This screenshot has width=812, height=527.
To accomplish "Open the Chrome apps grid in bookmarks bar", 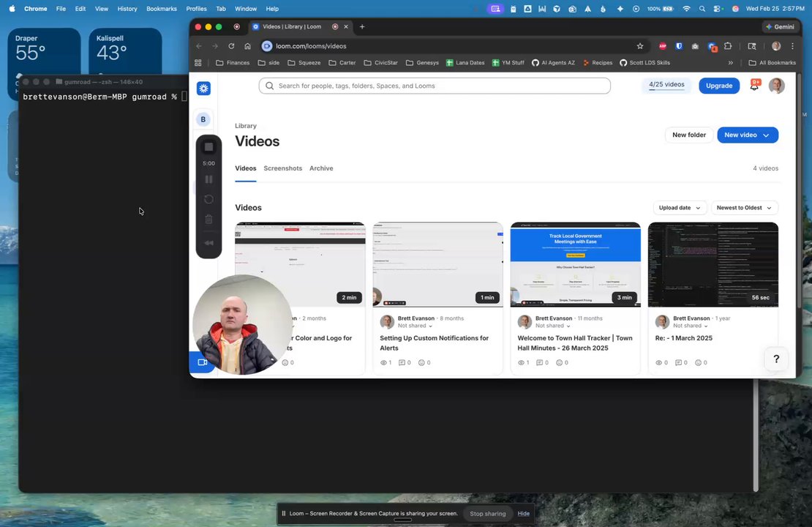I will (x=198, y=63).
